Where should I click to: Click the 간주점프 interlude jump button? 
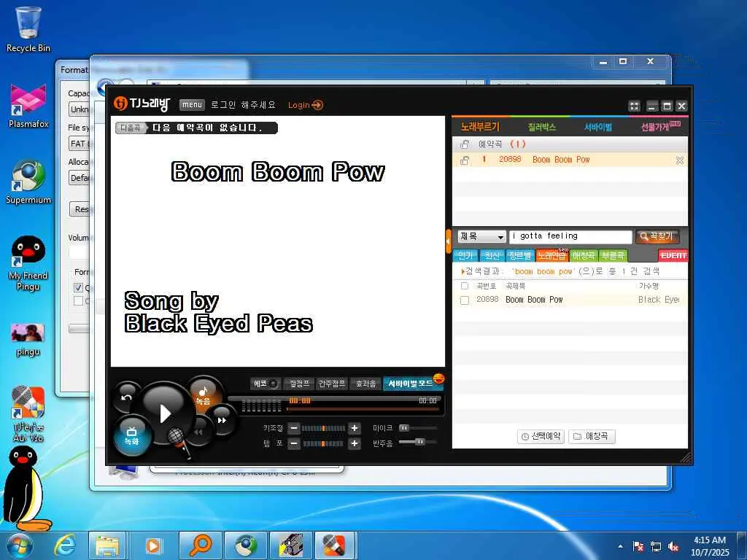(332, 384)
